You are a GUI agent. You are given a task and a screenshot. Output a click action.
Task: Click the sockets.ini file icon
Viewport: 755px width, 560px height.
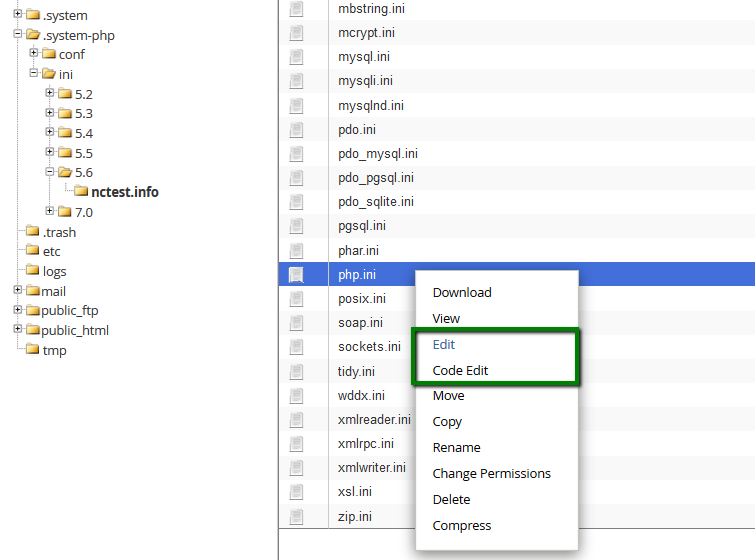(x=296, y=347)
